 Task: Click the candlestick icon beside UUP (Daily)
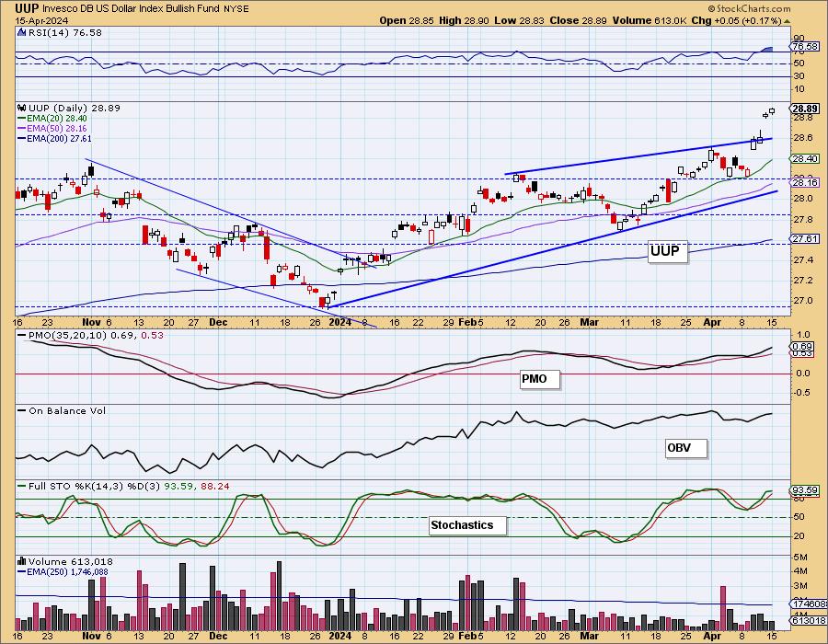(x=22, y=108)
